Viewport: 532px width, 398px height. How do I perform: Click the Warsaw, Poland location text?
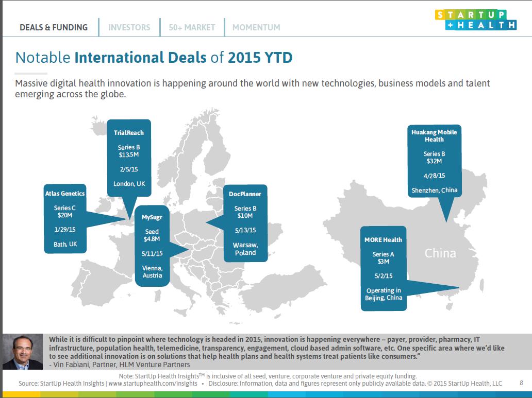(245, 249)
